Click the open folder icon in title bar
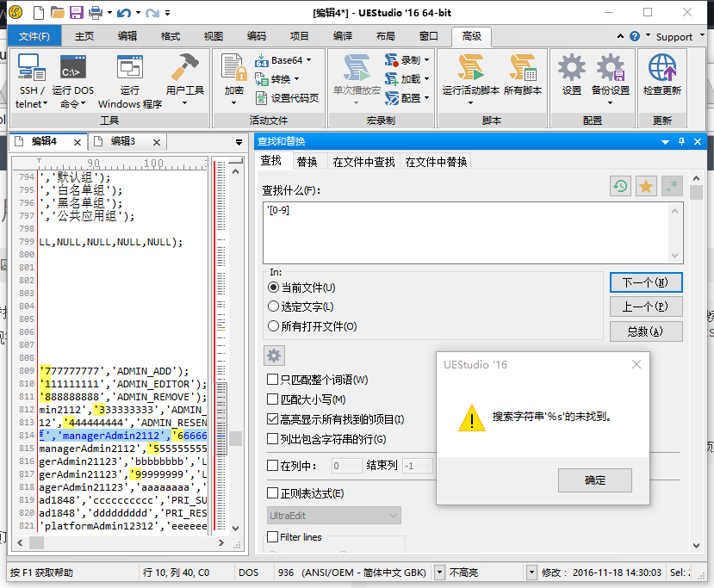714x588 pixels. [x=58, y=12]
